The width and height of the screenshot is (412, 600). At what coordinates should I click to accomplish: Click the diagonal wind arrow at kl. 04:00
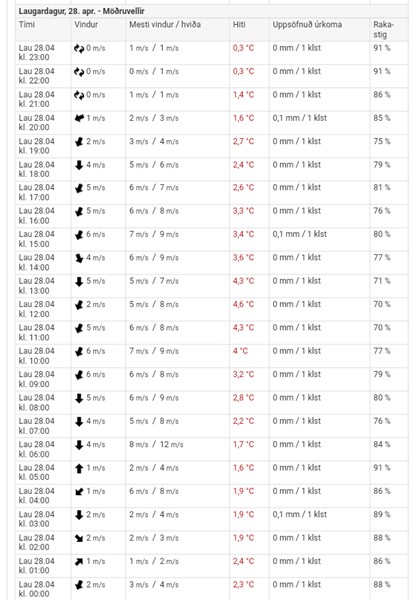79,491
